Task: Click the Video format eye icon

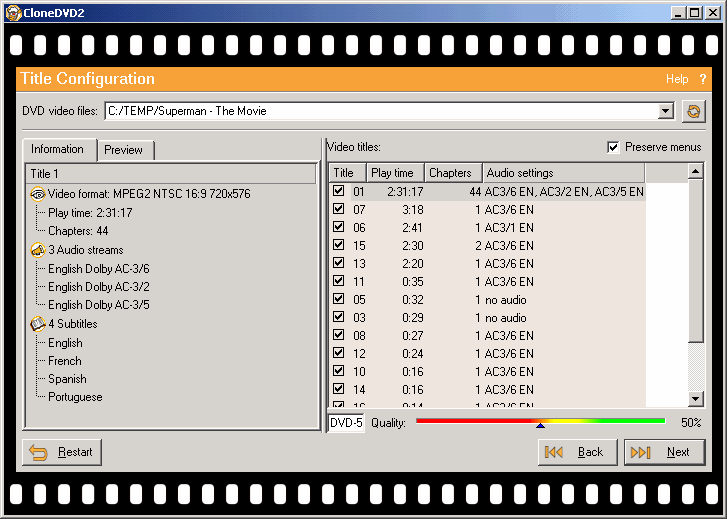Action: [x=38, y=194]
